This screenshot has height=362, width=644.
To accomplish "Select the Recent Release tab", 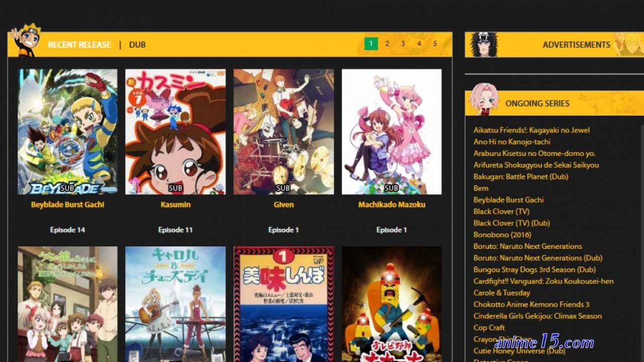I will 79,45.
